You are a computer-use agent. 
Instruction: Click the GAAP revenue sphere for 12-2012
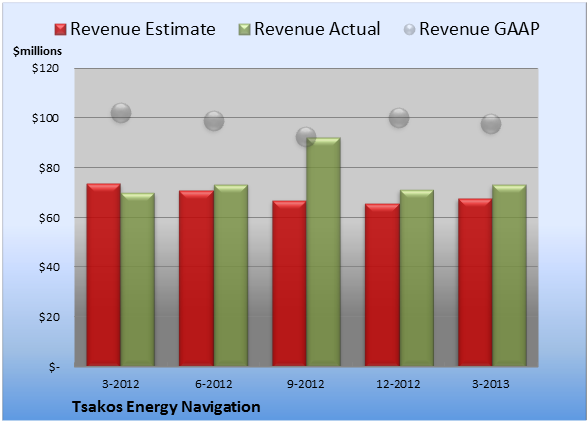point(399,118)
